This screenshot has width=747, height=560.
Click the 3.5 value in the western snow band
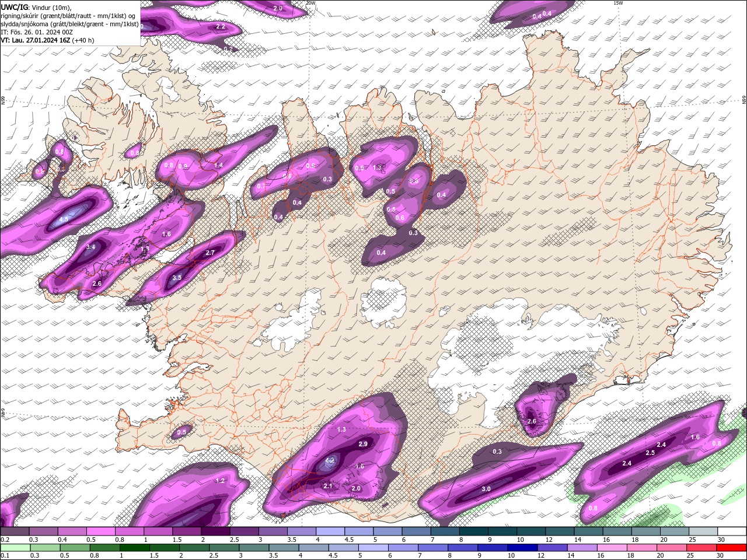(177, 278)
